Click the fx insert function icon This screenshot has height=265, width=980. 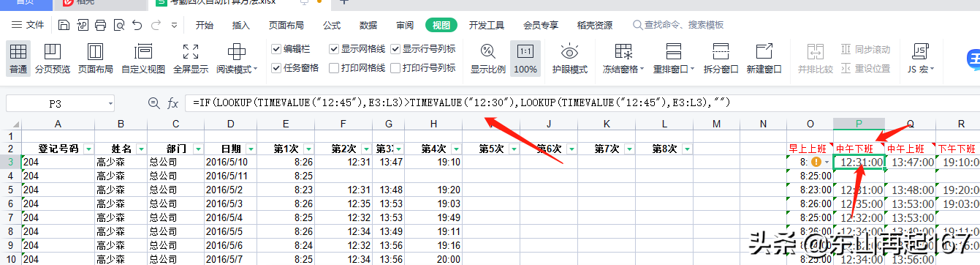(173, 103)
